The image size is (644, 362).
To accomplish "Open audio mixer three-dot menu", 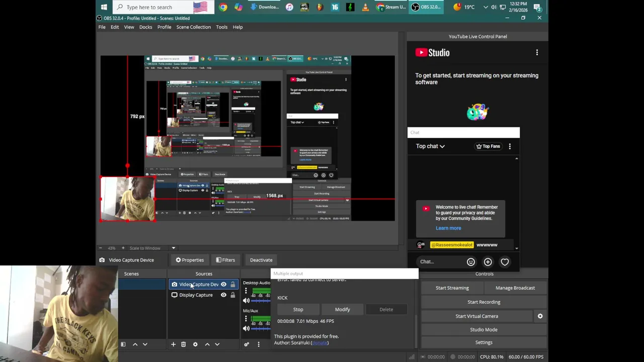I will pos(259,344).
